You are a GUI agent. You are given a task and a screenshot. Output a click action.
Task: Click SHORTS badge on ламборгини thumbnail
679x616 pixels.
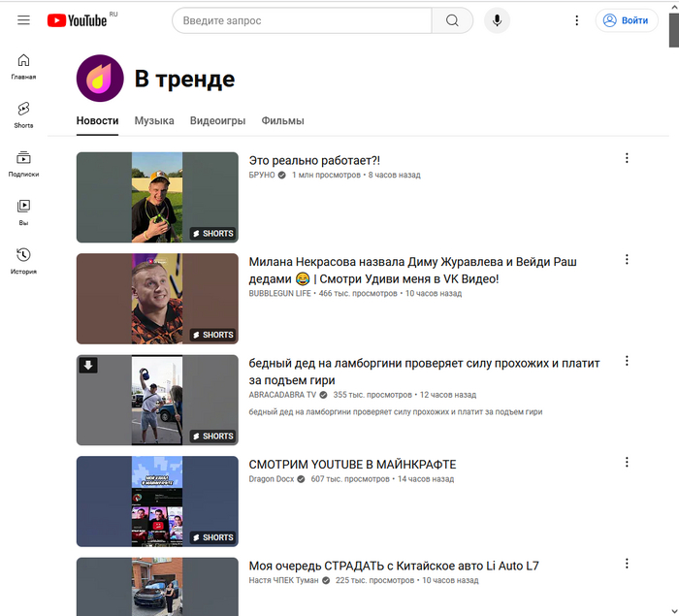tap(212, 437)
